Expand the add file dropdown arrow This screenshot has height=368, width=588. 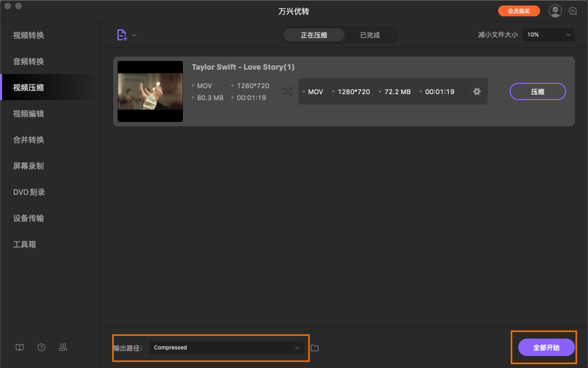[134, 35]
